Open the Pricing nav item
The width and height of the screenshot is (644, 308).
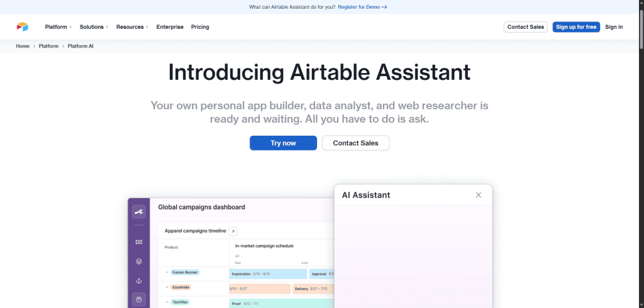point(200,26)
